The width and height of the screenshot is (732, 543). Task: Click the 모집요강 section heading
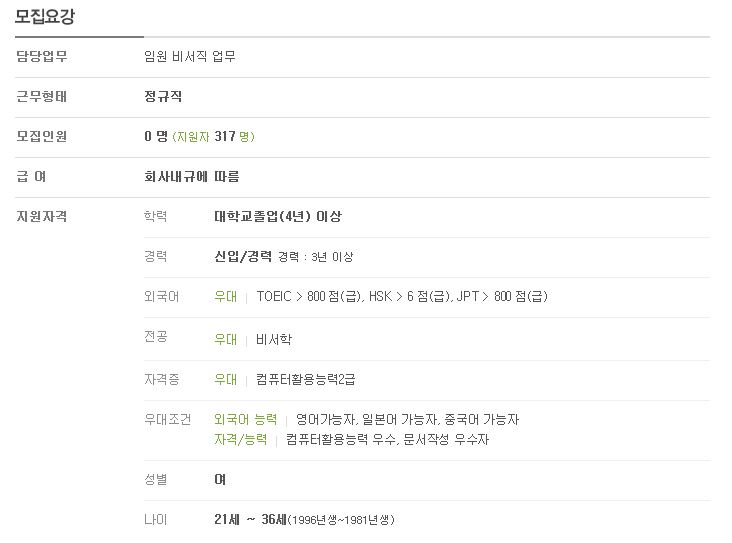coord(45,17)
